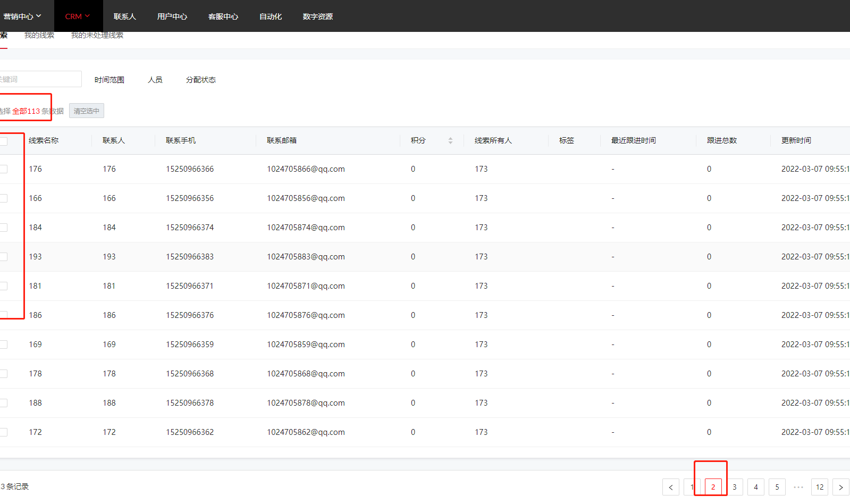Check the row for lead 176
The width and height of the screenshot is (850, 504).
coord(4,169)
